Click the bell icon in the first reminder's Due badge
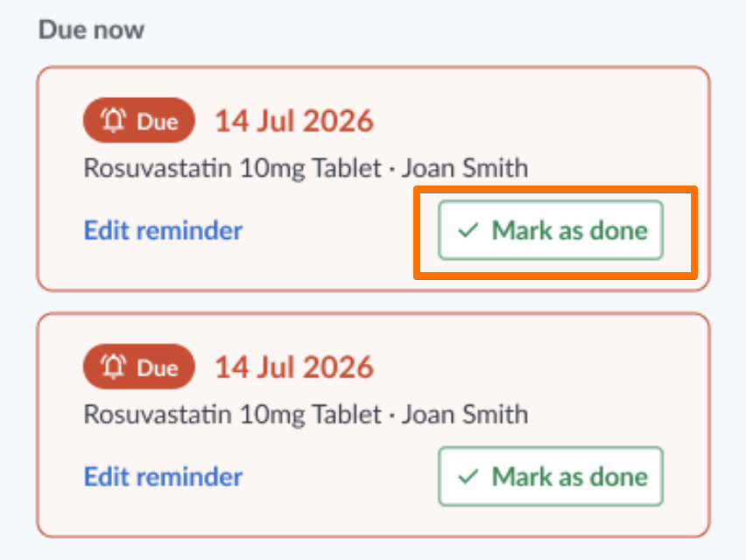Viewport: 746px width, 560px height. point(113,120)
